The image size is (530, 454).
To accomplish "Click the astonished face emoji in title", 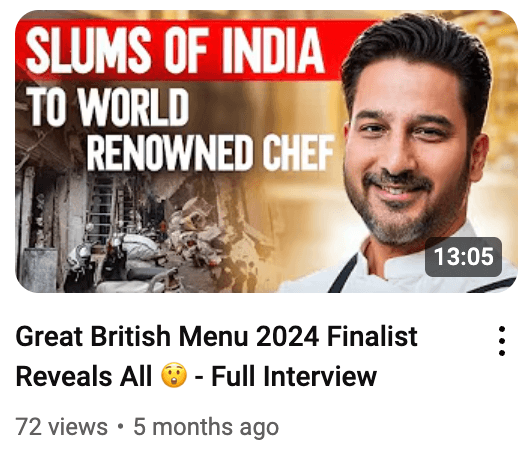I will [174, 375].
